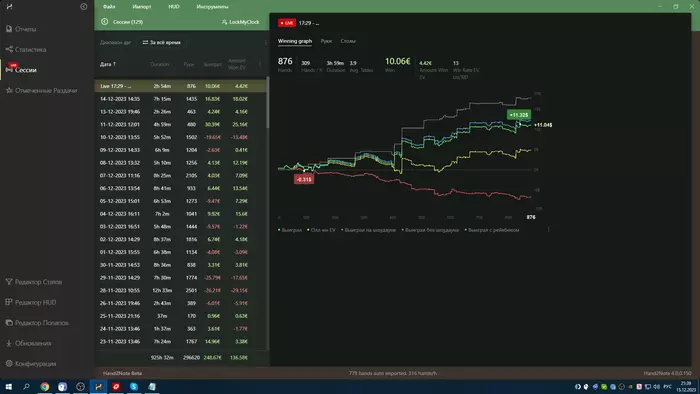Open Google Chrome from the taskbar
Viewport: 700px width, 394px height.
(x=45, y=387)
